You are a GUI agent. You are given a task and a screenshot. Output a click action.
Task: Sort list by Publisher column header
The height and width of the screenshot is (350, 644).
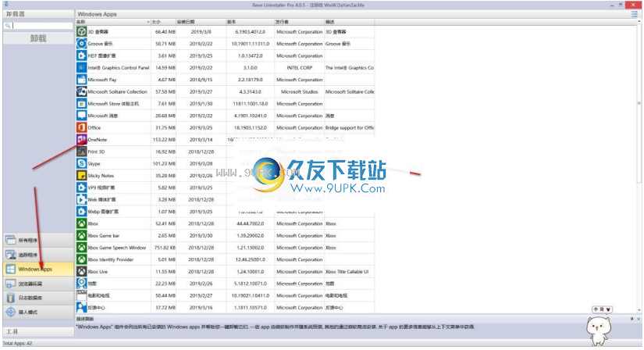click(x=300, y=22)
